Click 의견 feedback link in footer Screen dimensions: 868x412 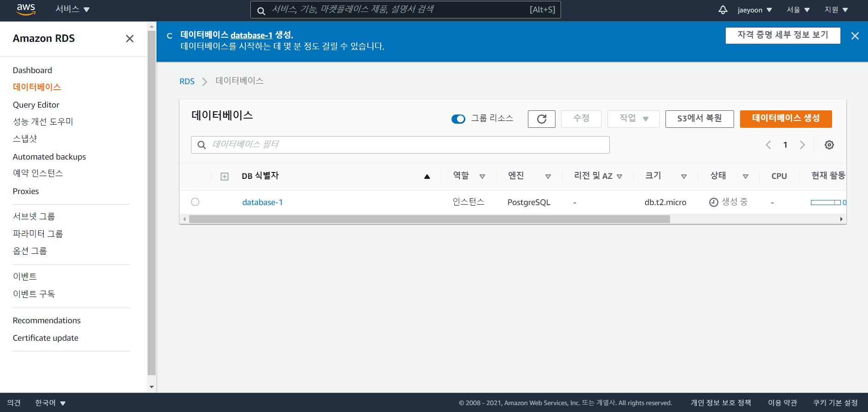coord(14,403)
